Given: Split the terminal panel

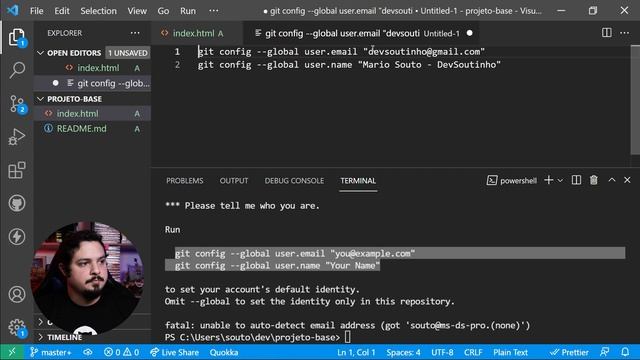Looking at the screenshot, I should [576, 180].
